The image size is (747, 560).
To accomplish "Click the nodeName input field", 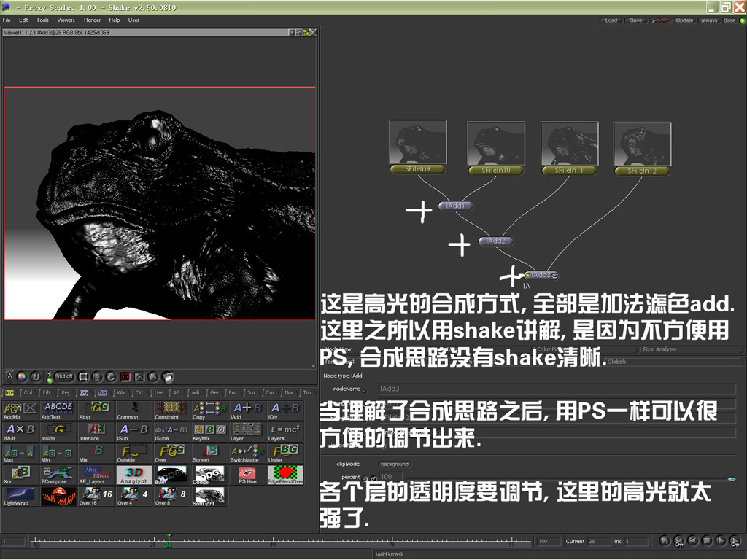I will [557, 389].
